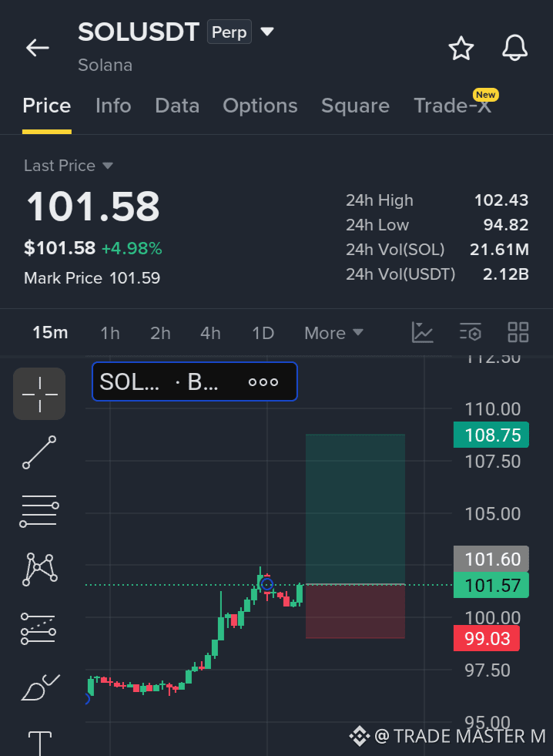Open the chart legend three-dots menu
Screen dimensions: 553x756
point(263,382)
